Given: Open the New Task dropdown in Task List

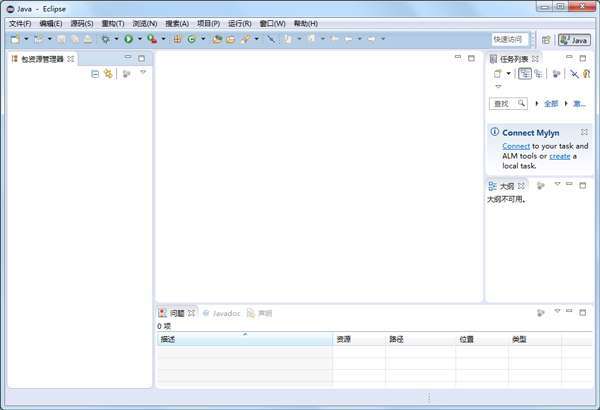Looking at the screenshot, I should (x=509, y=74).
